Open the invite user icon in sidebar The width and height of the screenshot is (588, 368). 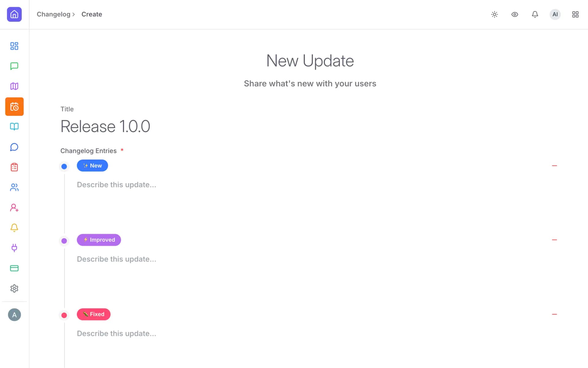click(14, 207)
